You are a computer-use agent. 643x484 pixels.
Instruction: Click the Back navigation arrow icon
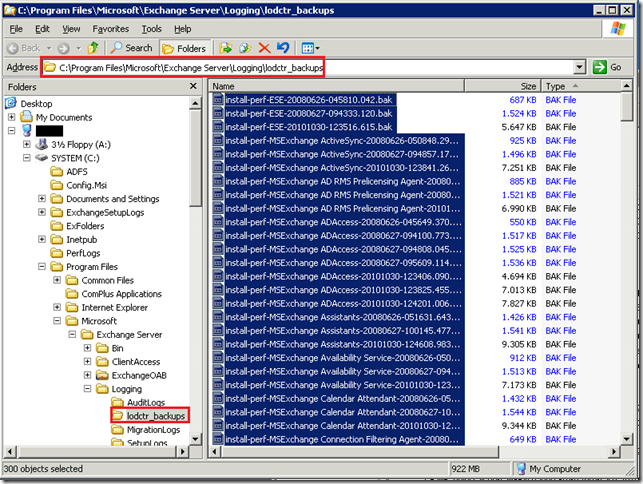click(x=13, y=48)
